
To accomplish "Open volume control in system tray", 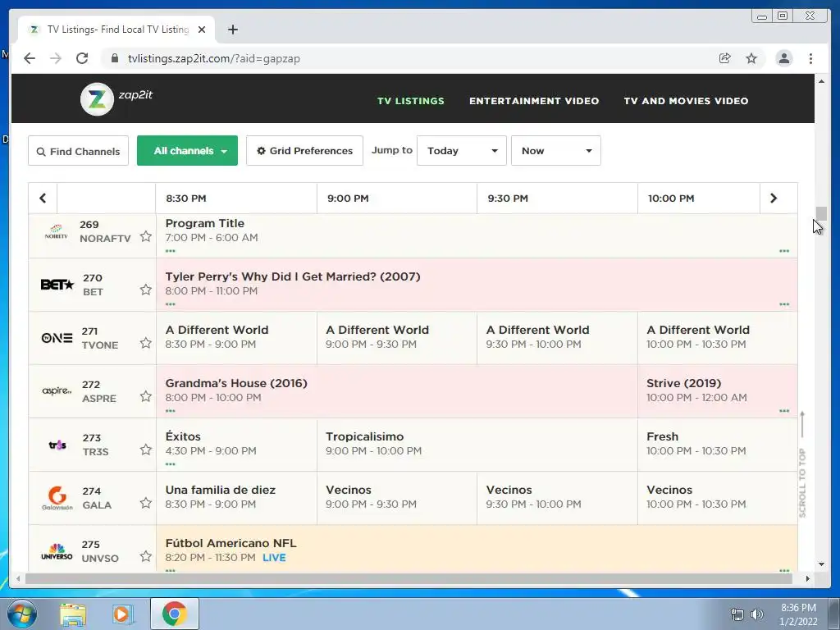I will [757, 614].
